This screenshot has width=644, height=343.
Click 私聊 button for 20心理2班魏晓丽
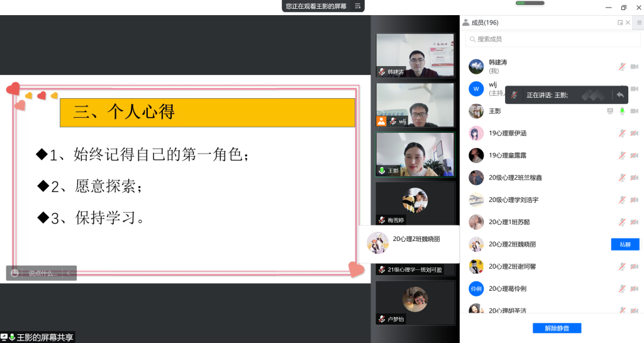[x=625, y=244]
